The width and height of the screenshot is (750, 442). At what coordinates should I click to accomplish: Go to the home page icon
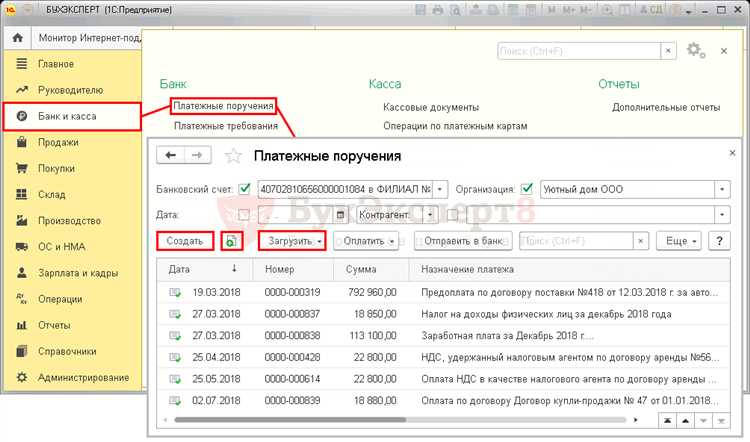pos(18,37)
